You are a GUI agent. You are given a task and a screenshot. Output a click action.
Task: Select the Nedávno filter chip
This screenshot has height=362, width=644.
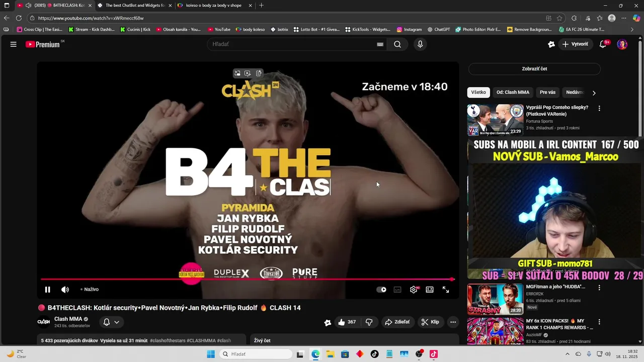coord(575,93)
